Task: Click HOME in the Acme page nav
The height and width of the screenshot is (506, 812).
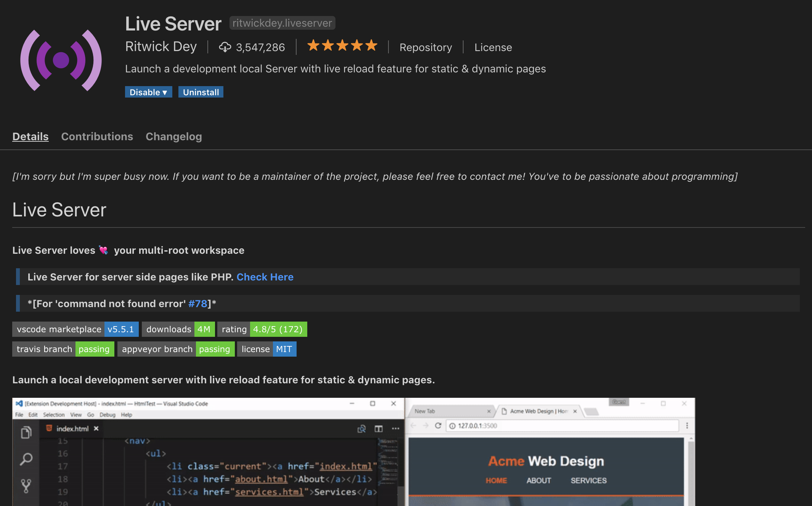Action: pyautogui.click(x=496, y=480)
